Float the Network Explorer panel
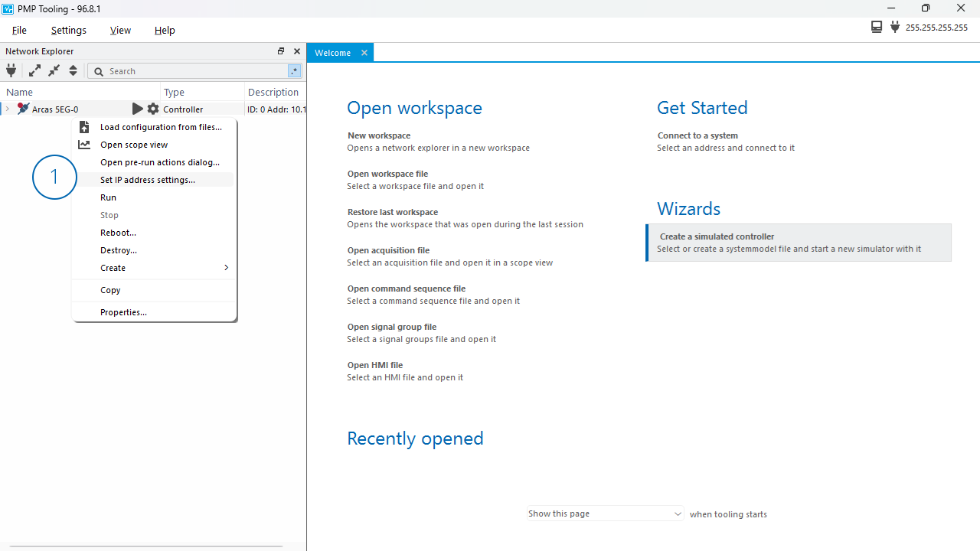The height and width of the screenshot is (551, 980). [x=281, y=51]
